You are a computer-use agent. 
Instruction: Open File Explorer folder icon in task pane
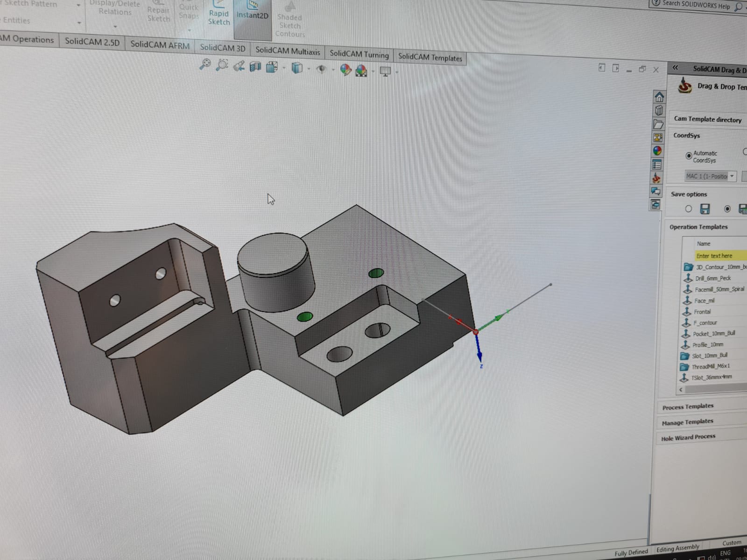point(658,124)
